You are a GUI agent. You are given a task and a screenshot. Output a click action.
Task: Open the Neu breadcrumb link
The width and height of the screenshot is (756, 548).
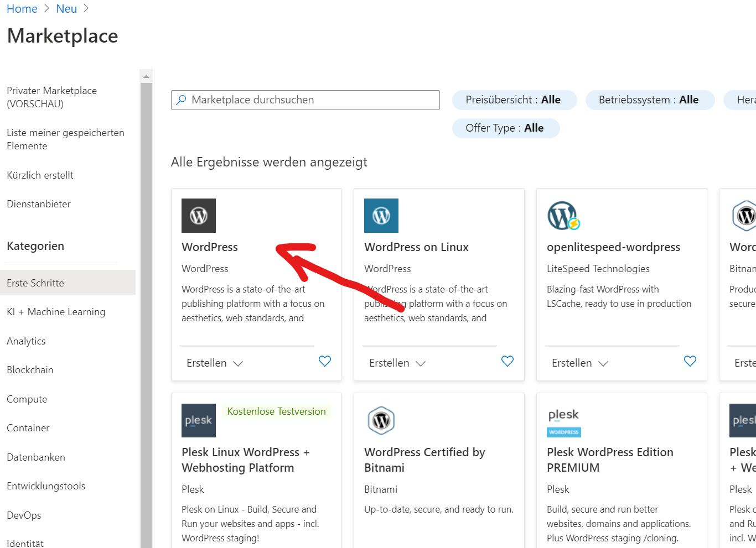[x=66, y=9]
